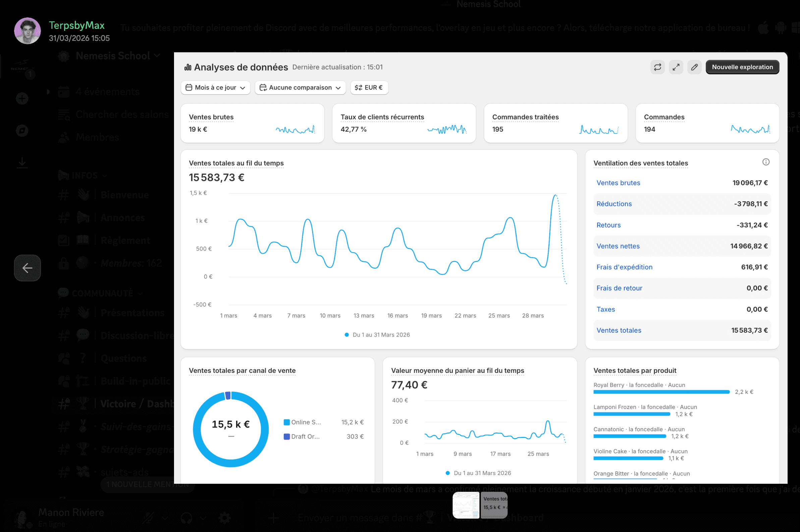Click the 15,5 k € donut chart

pos(231,429)
